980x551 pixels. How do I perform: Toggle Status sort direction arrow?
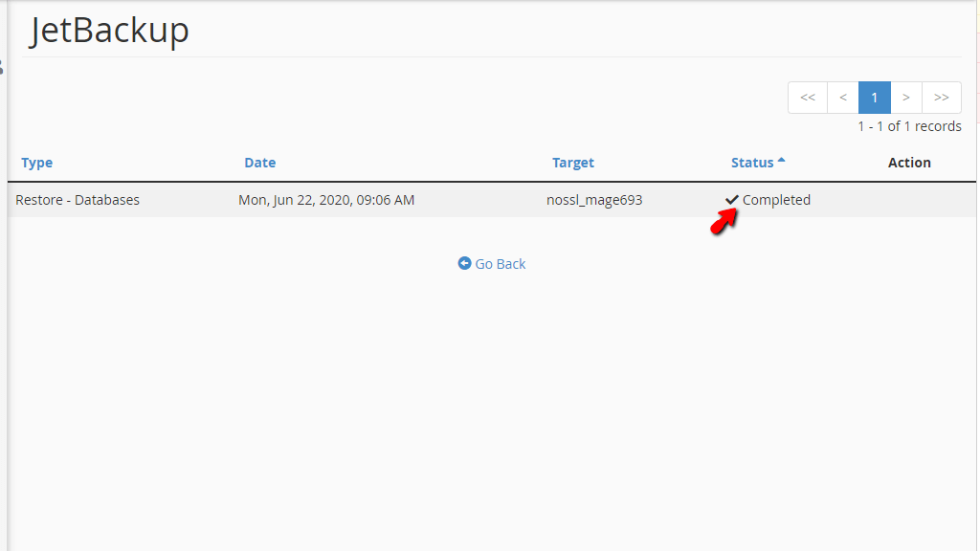click(x=781, y=161)
